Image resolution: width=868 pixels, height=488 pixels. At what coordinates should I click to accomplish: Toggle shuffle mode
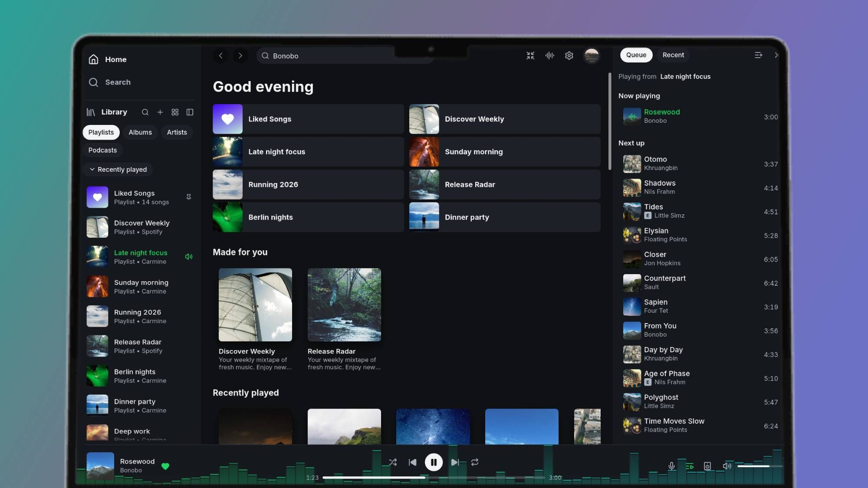point(393,462)
